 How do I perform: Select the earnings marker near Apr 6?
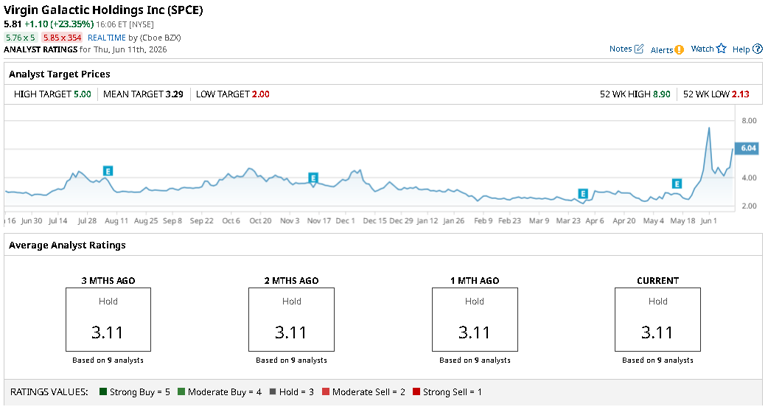(582, 194)
